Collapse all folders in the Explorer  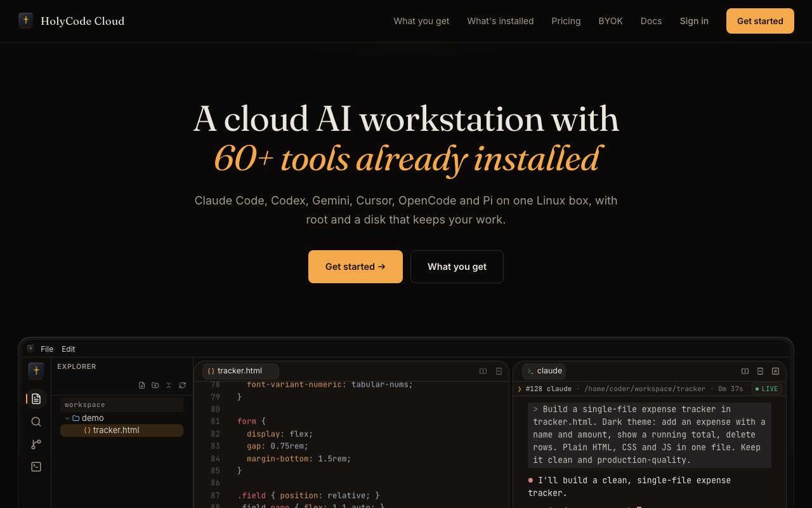click(169, 385)
